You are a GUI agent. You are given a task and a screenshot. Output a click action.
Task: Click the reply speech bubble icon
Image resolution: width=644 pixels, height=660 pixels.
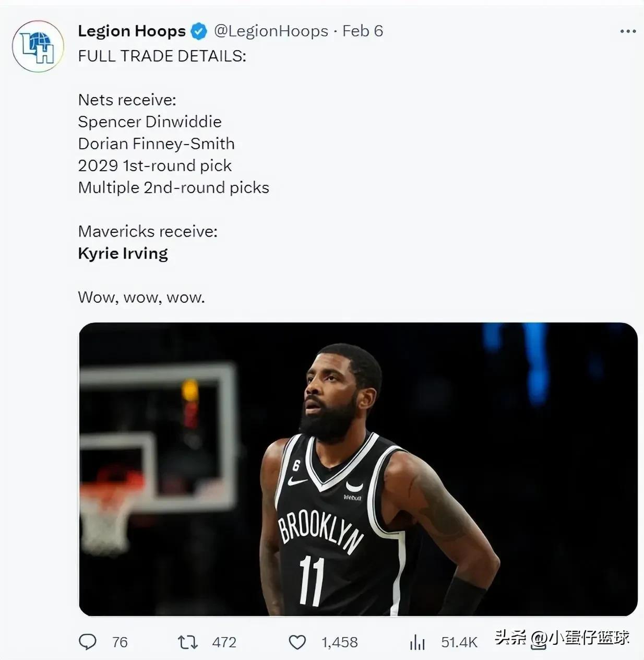click(87, 642)
